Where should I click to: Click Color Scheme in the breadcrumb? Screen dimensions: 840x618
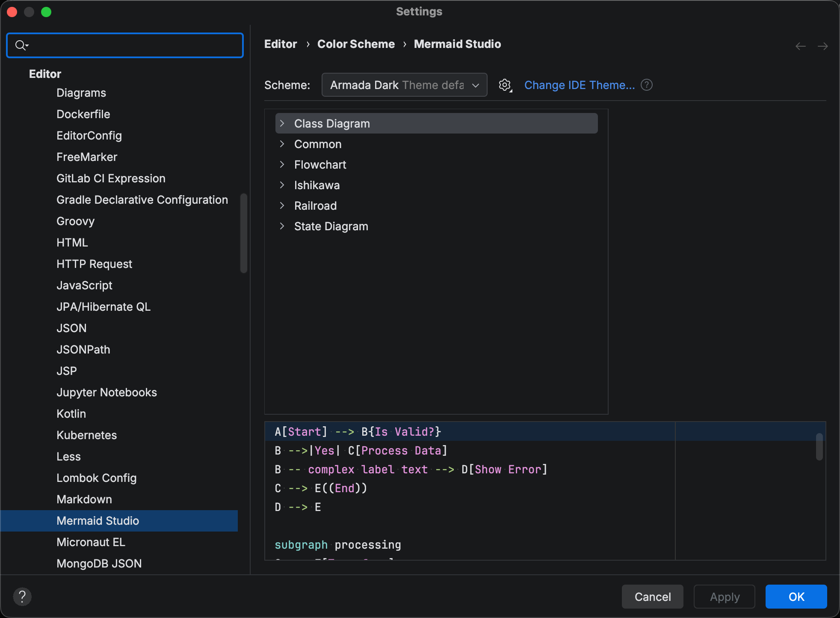(x=356, y=44)
